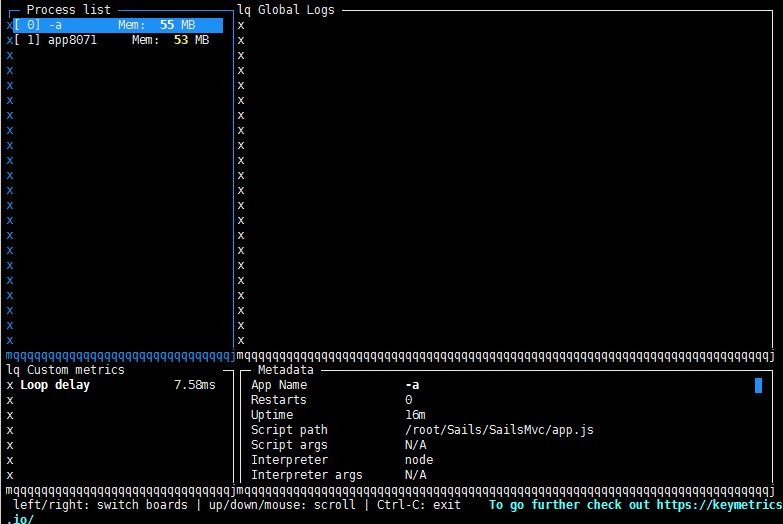Click the 55 MB memory value

tap(177, 25)
